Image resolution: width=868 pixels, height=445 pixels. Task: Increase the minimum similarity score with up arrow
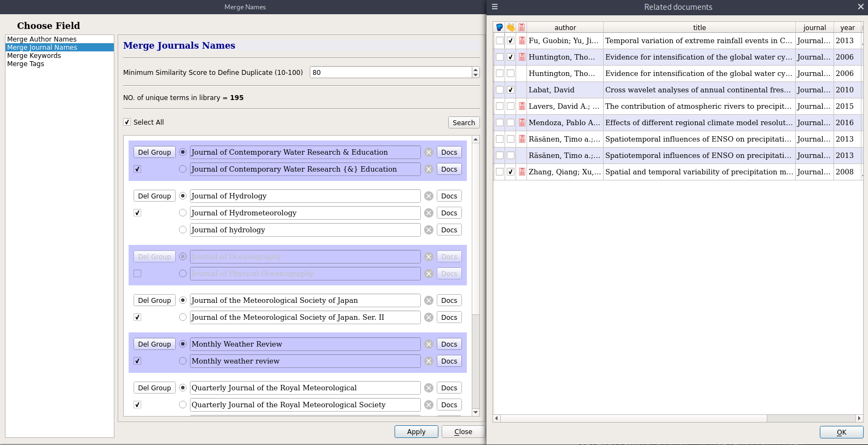(476, 69)
